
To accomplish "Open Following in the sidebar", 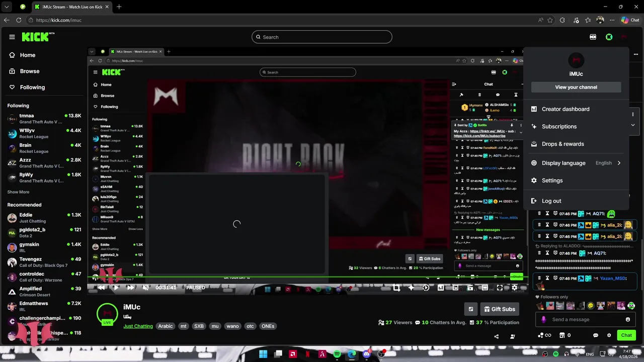I will coord(32,87).
